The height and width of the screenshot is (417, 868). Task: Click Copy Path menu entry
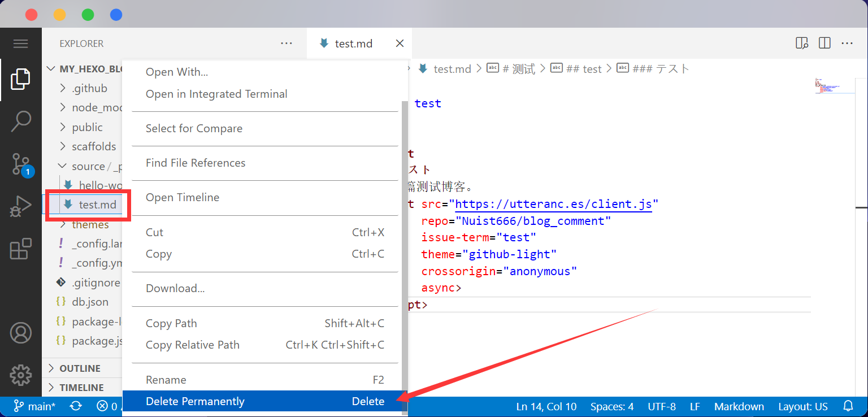pos(171,323)
